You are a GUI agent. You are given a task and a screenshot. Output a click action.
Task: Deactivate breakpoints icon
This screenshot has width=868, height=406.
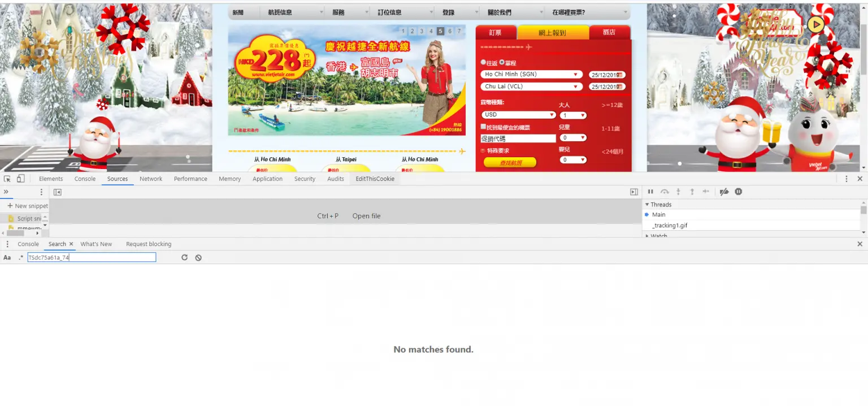coord(724,192)
